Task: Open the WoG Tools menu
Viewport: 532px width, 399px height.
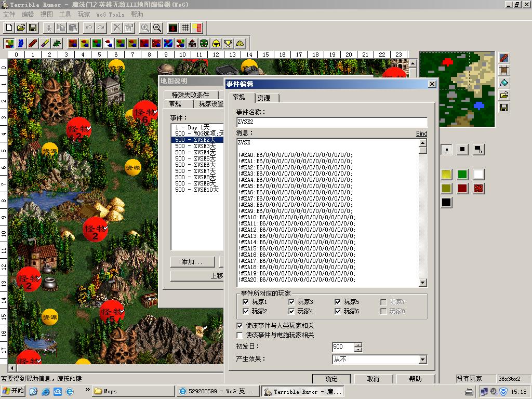Action: point(110,14)
